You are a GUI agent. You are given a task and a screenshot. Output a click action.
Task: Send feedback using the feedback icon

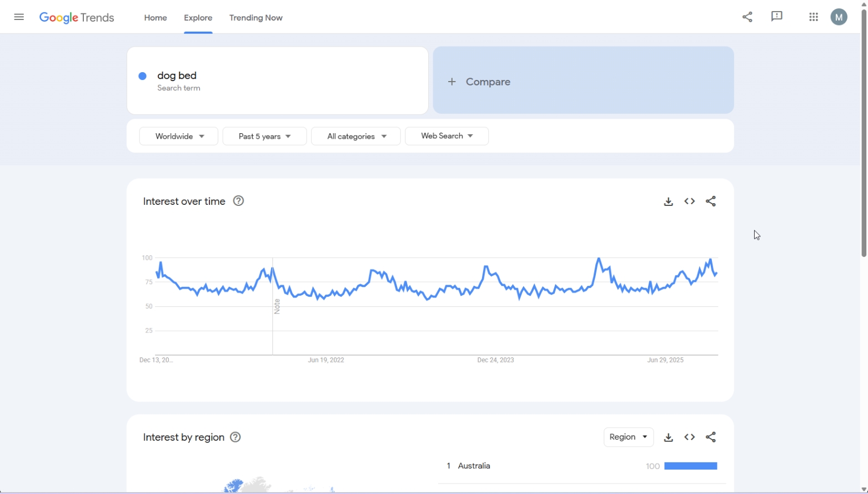[x=776, y=17]
